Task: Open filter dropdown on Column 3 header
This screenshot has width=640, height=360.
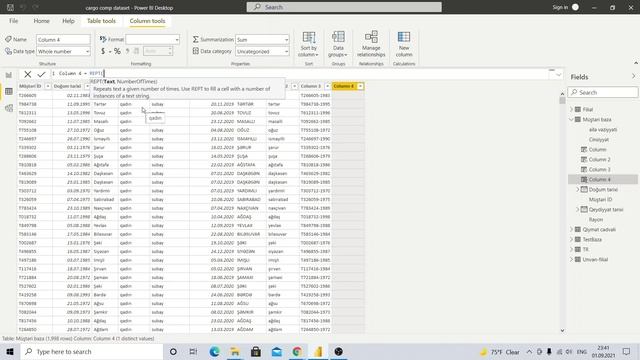Action: coord(327,86)
